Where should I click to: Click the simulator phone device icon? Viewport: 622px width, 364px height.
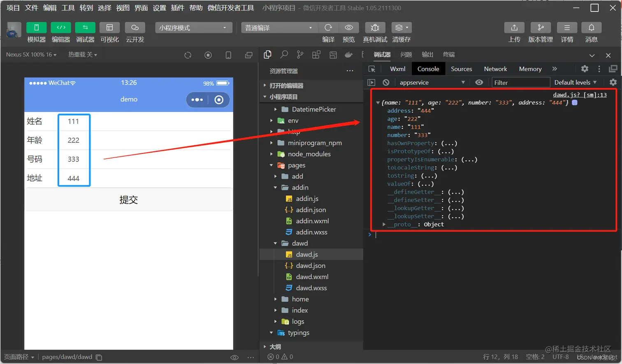coord(228,55)
